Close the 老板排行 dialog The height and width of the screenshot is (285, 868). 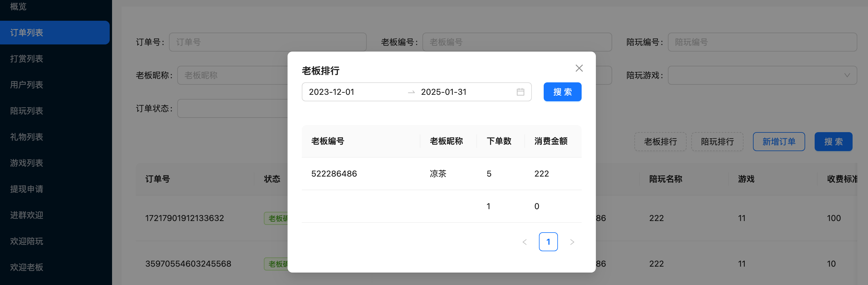click(x=579, y=68)
